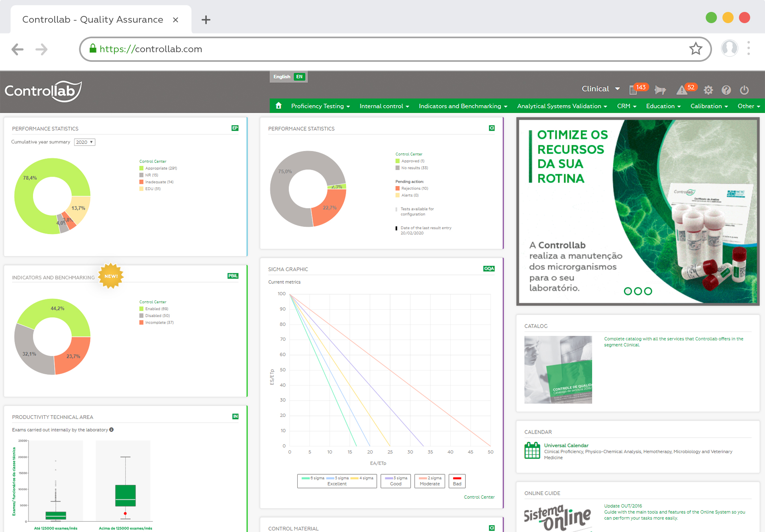Select the first banner carousel dot
Viewport: 765px width, 532px height.
click(x=628, y=291)
